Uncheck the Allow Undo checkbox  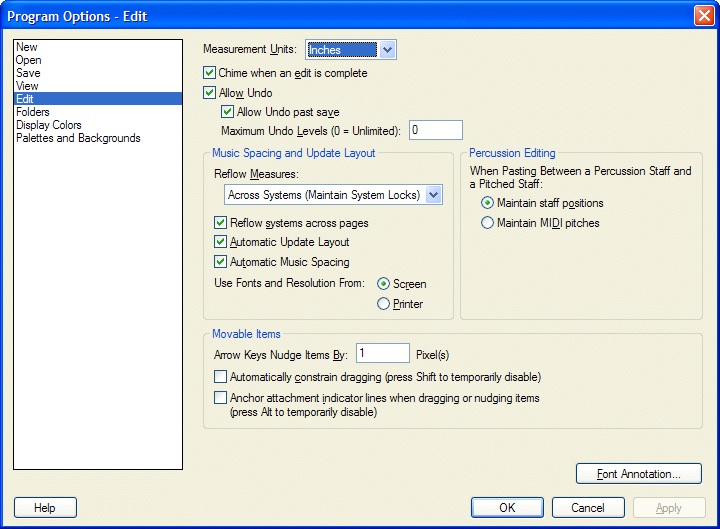point(210,93)
